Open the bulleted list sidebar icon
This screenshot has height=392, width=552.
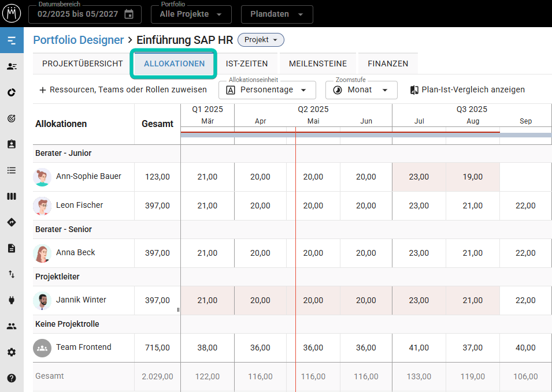pyautogui.click(x=12, y=170)
